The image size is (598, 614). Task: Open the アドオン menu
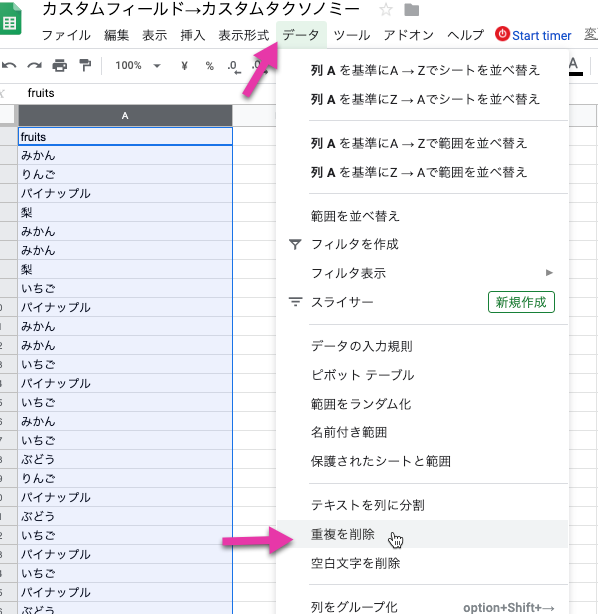point(408,35)
